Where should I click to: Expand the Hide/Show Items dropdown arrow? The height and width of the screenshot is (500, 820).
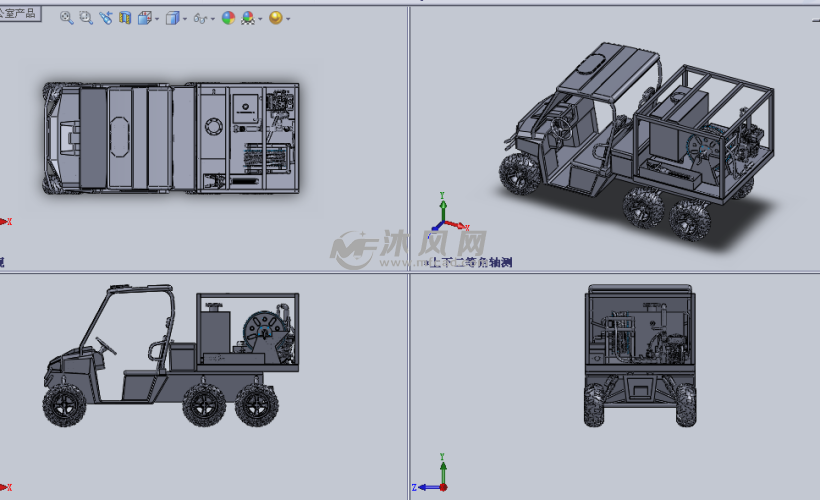(x=213, y=19)
